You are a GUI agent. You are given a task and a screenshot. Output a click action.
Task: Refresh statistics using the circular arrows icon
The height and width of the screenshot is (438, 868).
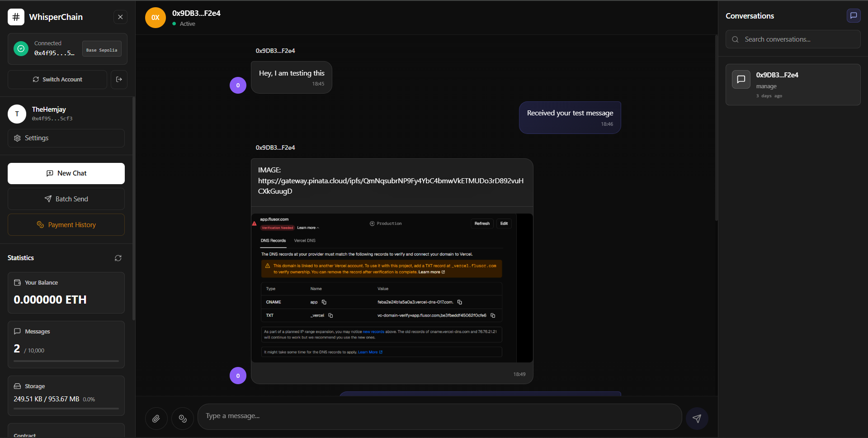click(x=118, y=258)
